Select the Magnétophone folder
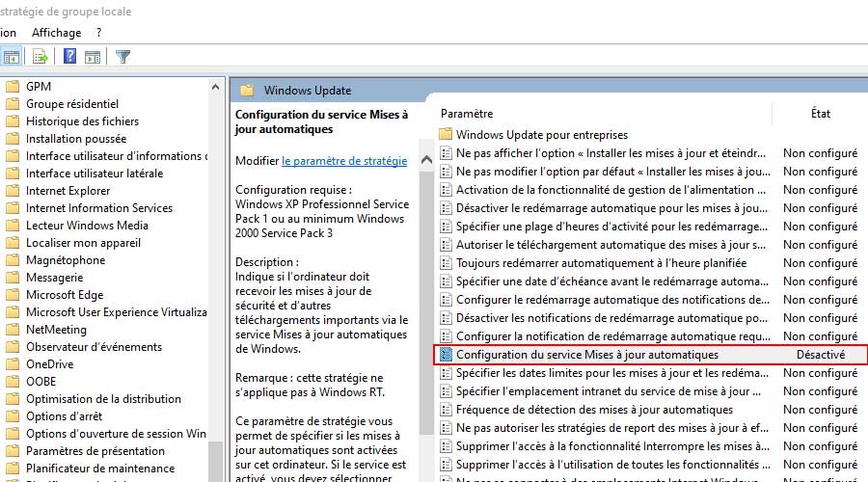Viewport: 868px width, 482px height. [x=66, y=260]
